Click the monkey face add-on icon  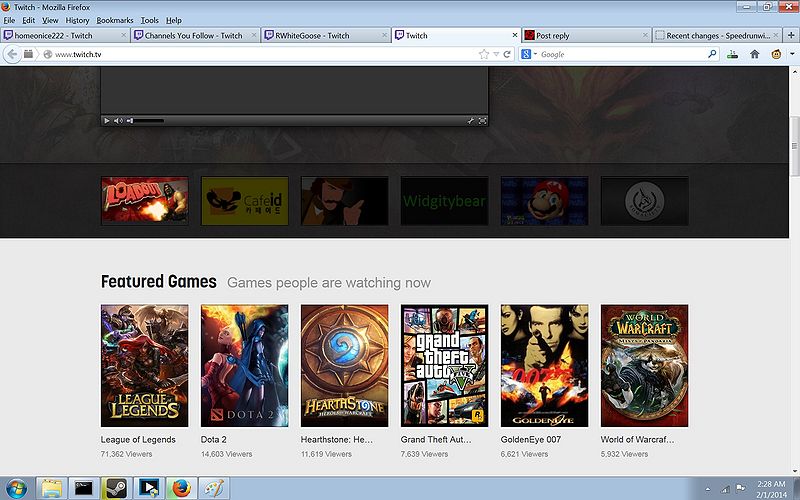point(776,54)
